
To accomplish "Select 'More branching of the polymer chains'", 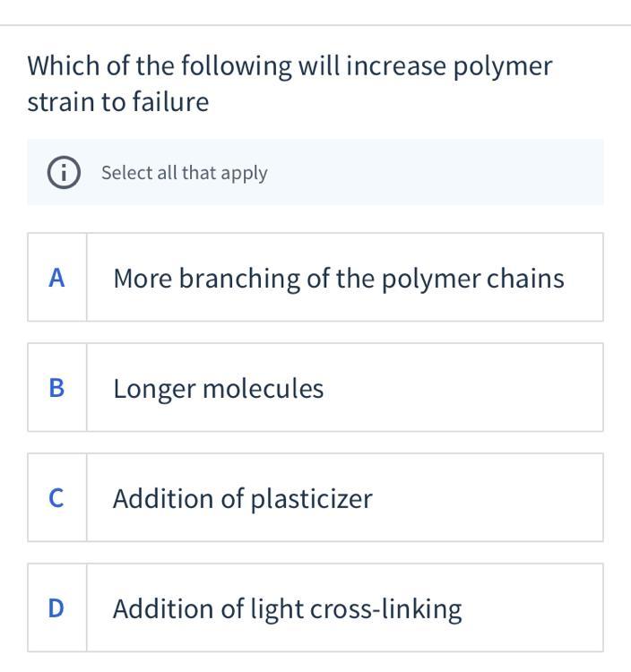I will (x=338, y=279).
